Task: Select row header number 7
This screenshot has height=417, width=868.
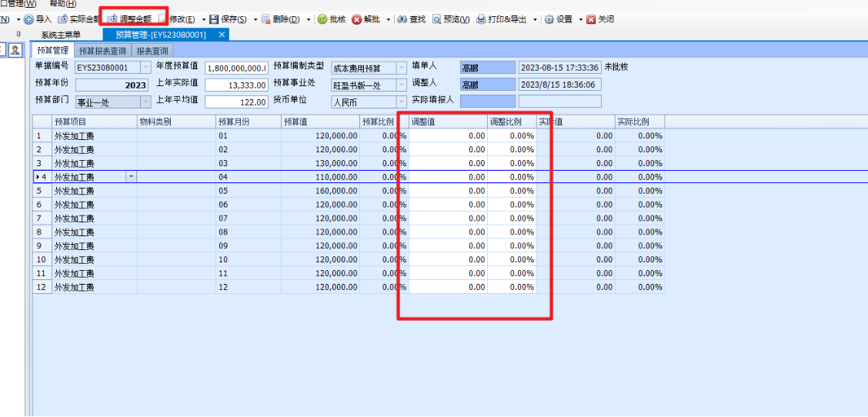Action: click(x=42, y=219)
